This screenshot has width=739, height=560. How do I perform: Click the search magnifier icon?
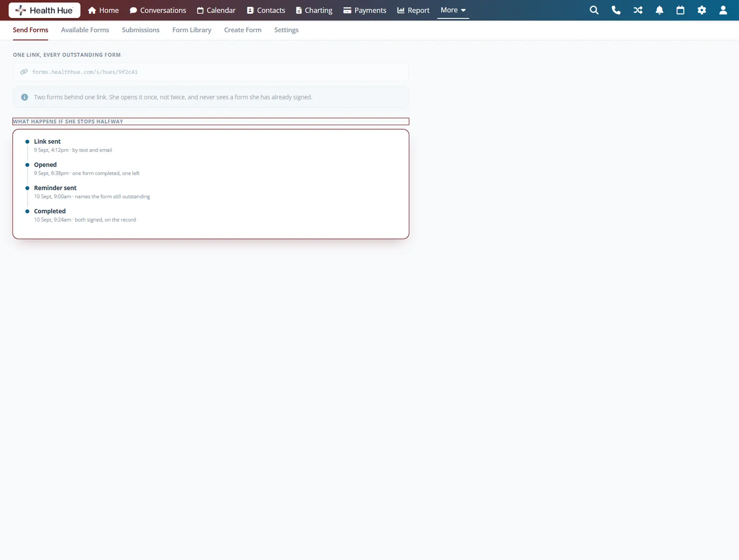pos(594,10)
